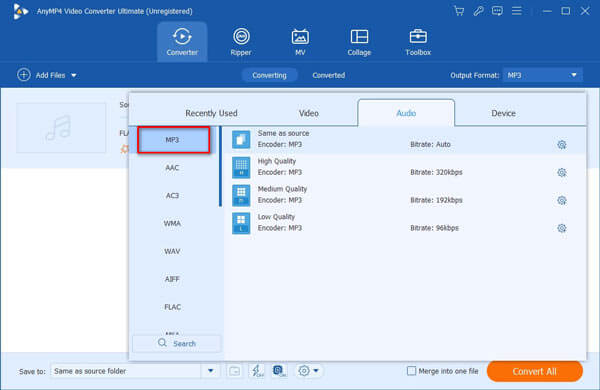
Task: Click the key register icon
Action: pyautogui.click(x=478, y=11)
